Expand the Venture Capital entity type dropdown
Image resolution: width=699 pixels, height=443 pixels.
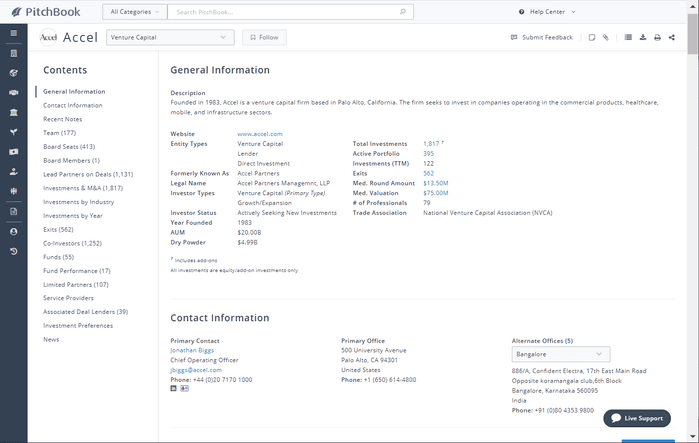tap(169, 37)
